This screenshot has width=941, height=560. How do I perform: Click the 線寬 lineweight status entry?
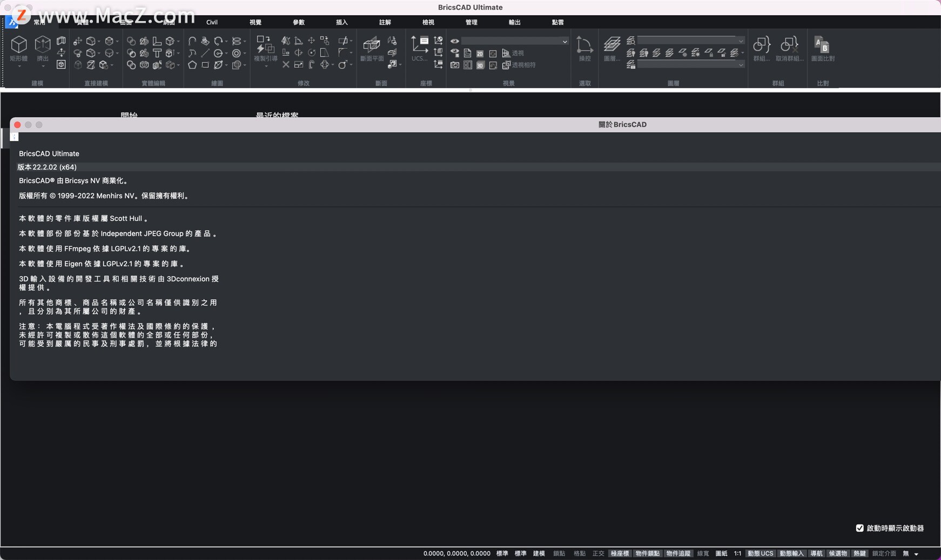(703, 554)
